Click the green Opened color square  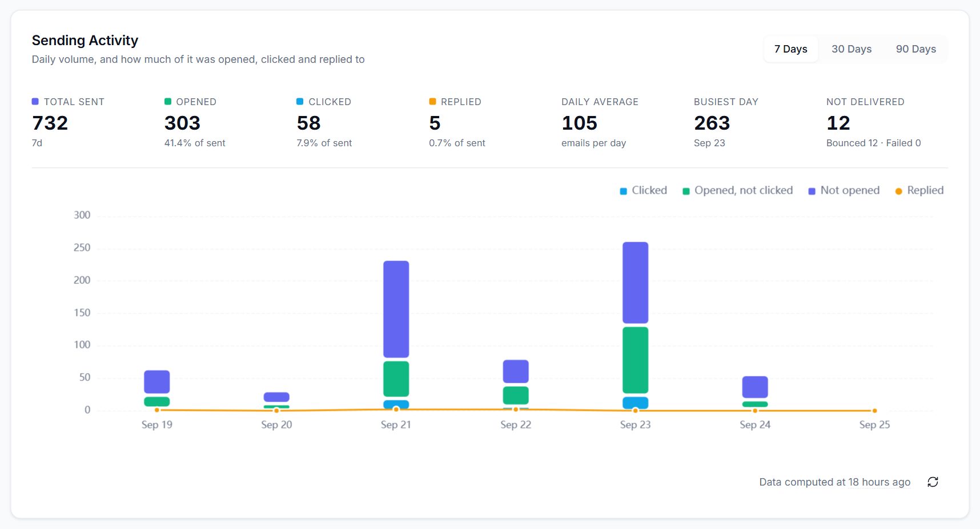168,101
